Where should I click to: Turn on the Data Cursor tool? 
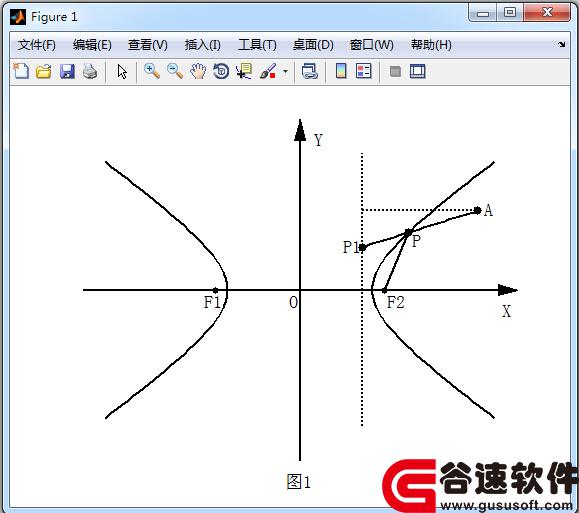tap(244, 71)
